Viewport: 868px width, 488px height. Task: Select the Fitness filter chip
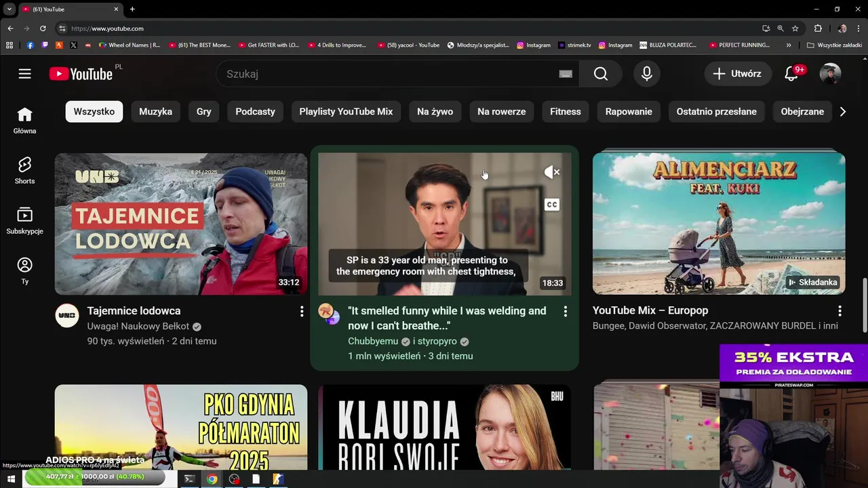pos(566,112)
